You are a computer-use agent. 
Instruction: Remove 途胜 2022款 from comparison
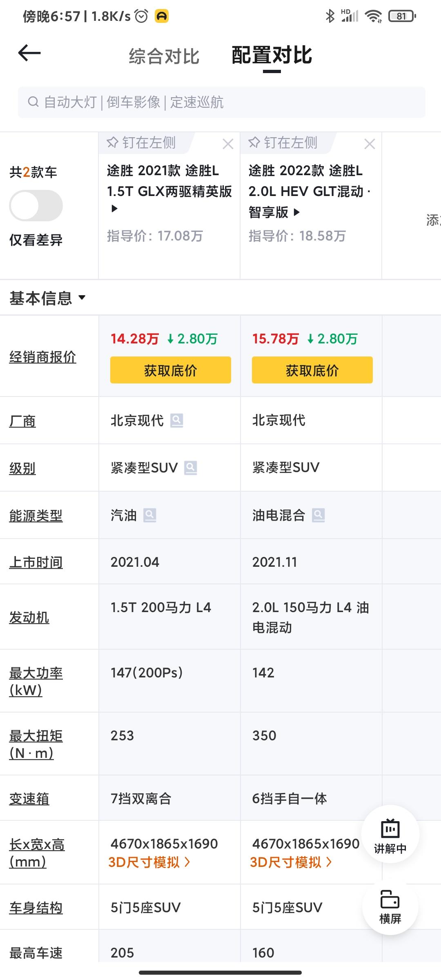(370, 144)
